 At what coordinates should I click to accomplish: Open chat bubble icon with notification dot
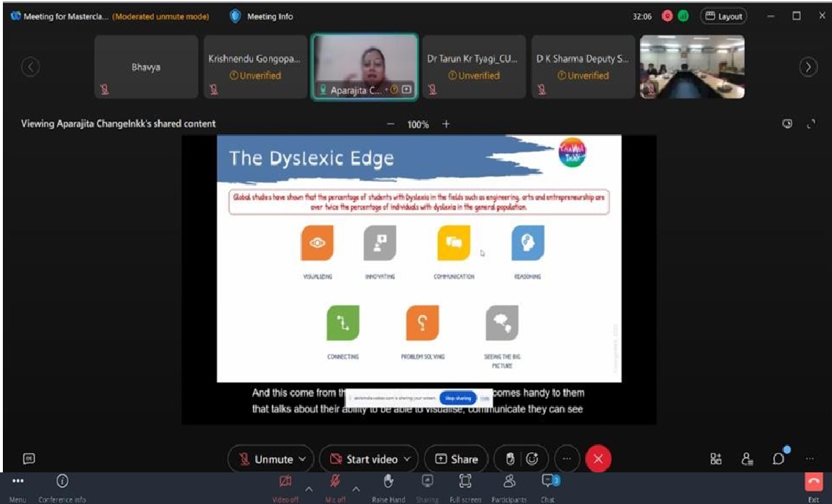pyautogui.click(x=778, y=459)
